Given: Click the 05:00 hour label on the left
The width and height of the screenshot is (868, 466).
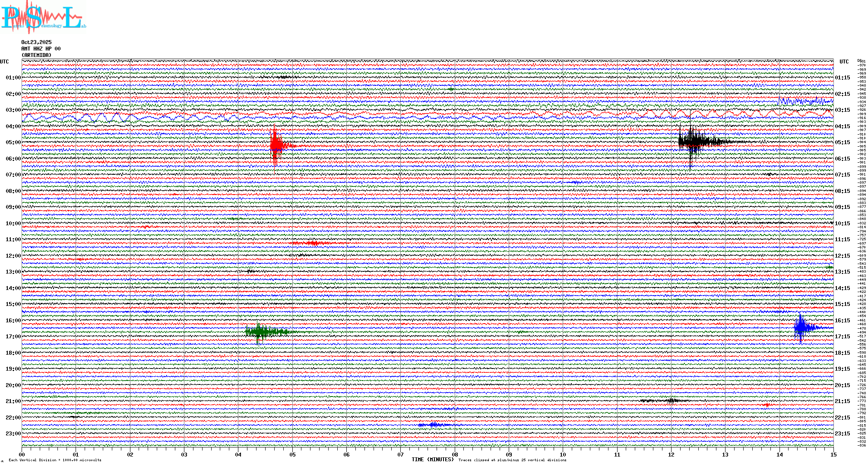Looking at the screenshot, I should (13, 142).
